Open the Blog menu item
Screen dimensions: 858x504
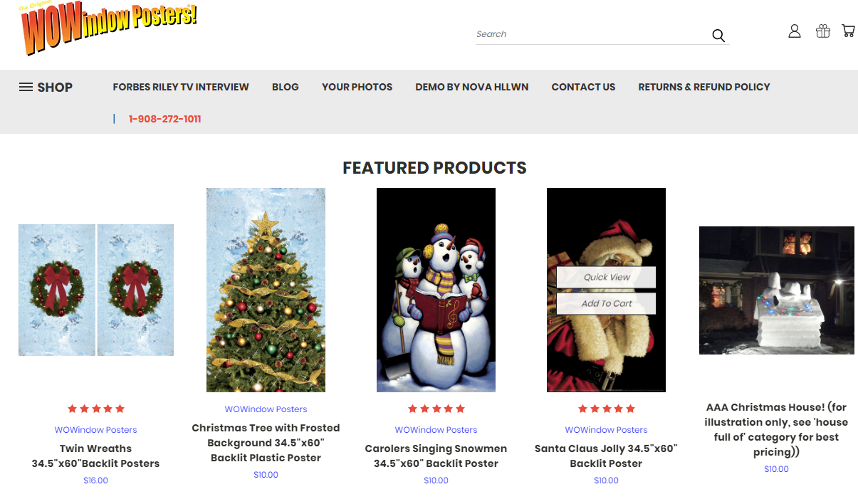point(286,87)
